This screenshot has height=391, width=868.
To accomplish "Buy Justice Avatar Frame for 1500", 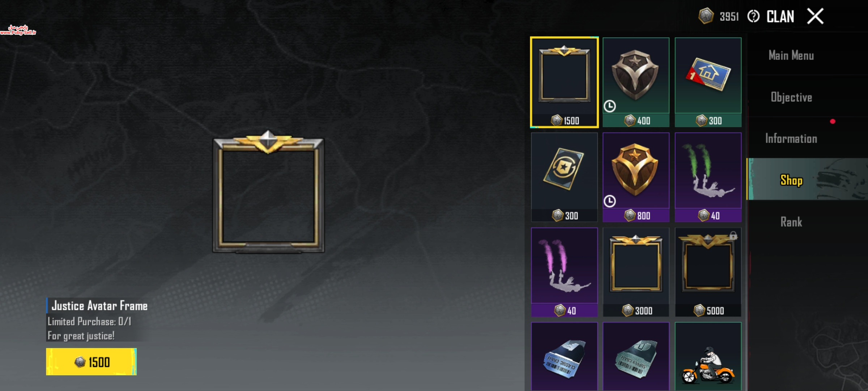I will point(92,362).
